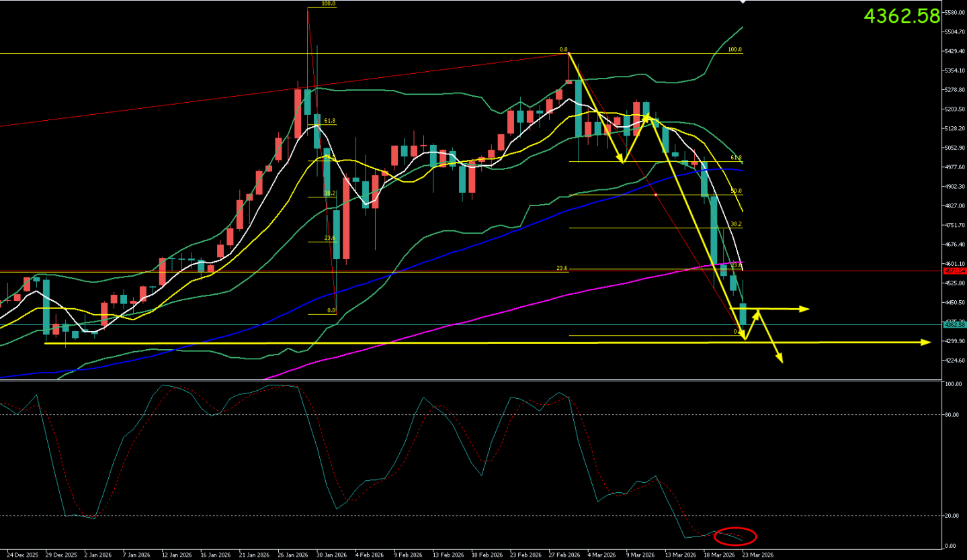
Task: Select the red 4571.54 price level tag
Action: pyautogui.click(x=954, y=271)
